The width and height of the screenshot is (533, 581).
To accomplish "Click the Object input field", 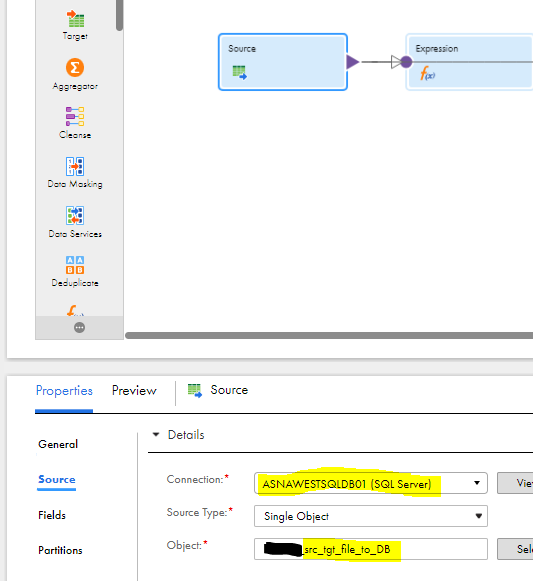I will click(371, 549).
